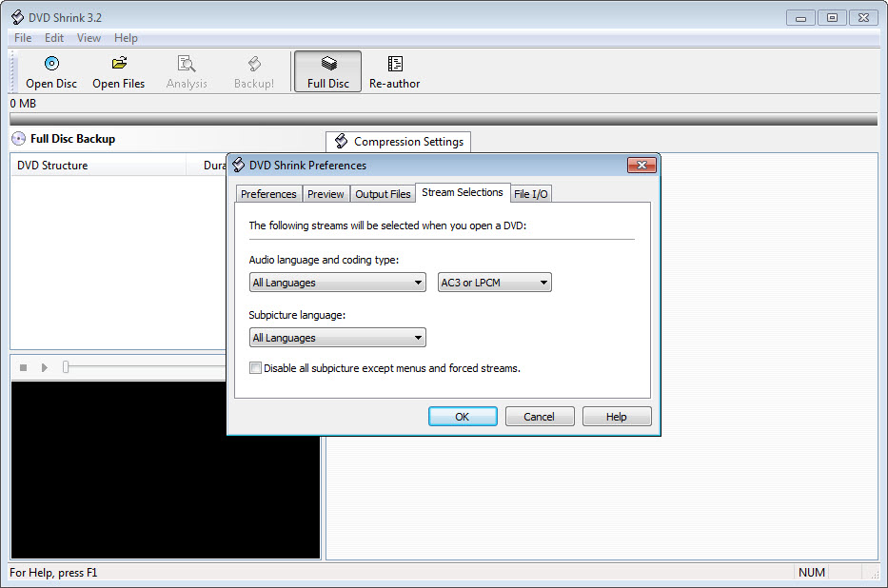The height and width of the screenshot is (588, 888).
Task: Open the Edit menu
Action: point(54,38)
